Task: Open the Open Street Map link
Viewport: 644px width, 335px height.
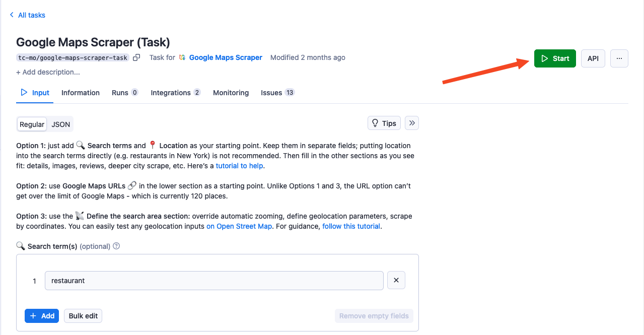Action: [239, 226]
